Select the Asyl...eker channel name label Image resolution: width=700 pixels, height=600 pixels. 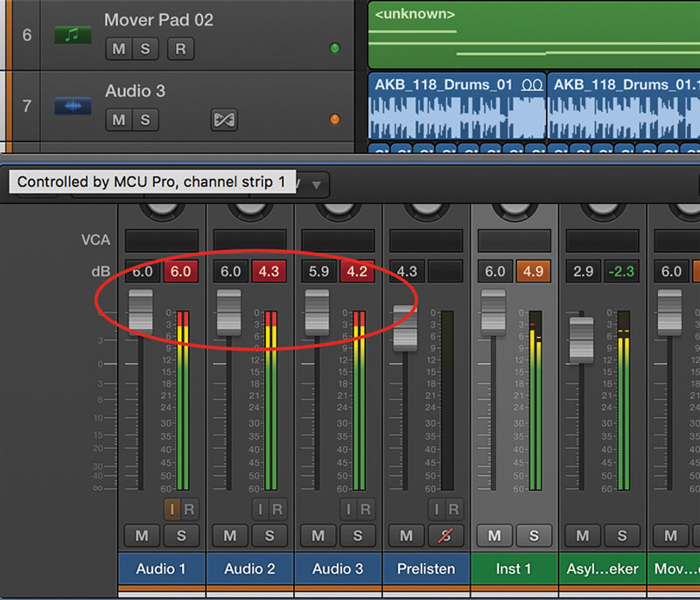click(x=602, y=569)
